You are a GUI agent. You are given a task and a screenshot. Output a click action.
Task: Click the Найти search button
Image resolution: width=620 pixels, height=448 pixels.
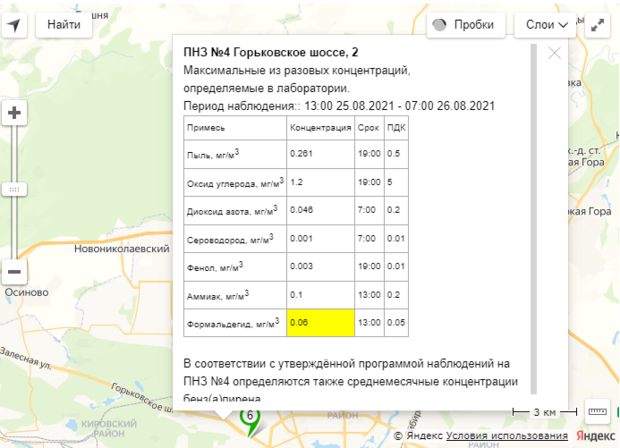64,25
